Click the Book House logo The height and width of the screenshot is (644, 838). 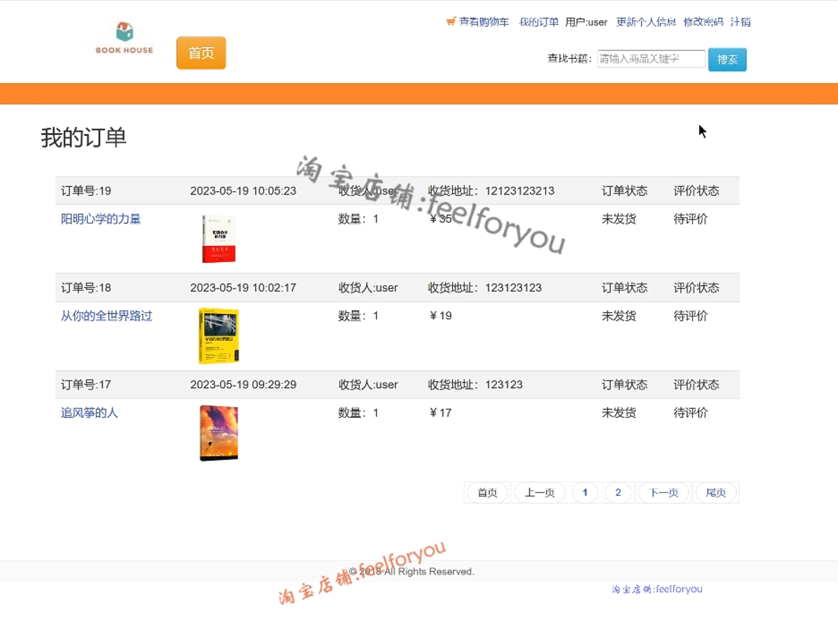tap(124, 38)
